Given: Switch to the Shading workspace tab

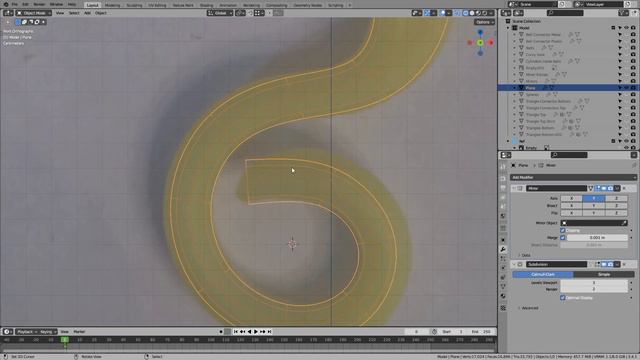Looking at the screenshot, I should (x=207, y=5).
